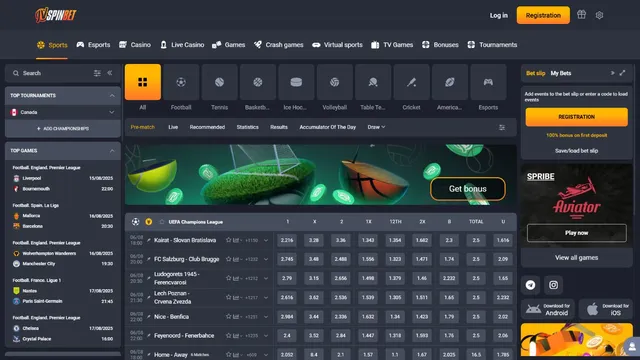640x360 pixels.
Task: Select the Table Tennis sport tile
Action: (x=373, y=82)
